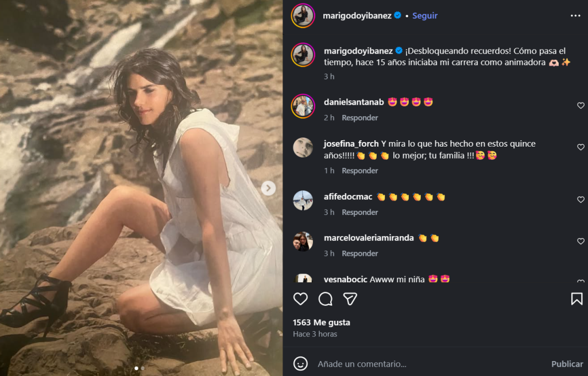588x376 pixels.
Task: Open the emoji picker smiley icon
Action: (300, 364)
